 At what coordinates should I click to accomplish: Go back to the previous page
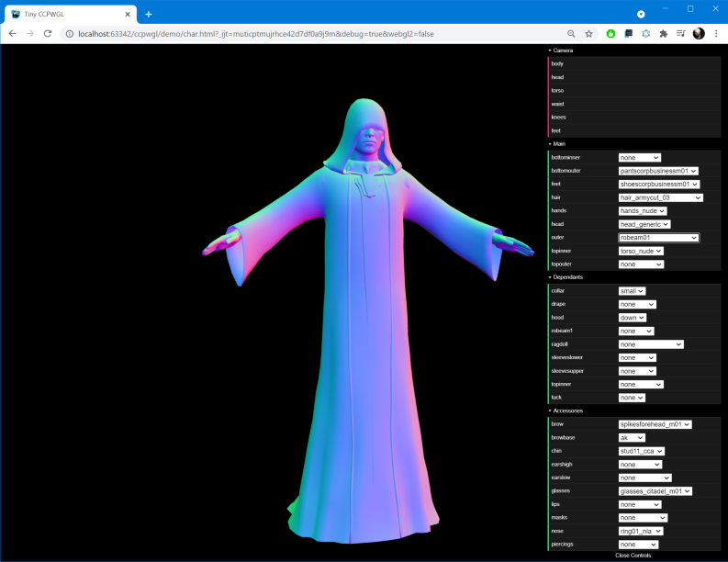point(13,34)
